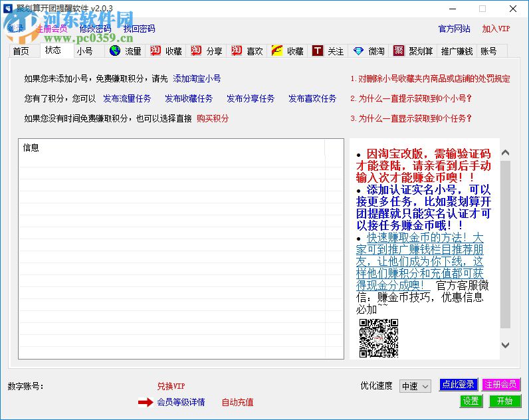
Task: Click the 发布流量任务 link
Action: [127, 98]
